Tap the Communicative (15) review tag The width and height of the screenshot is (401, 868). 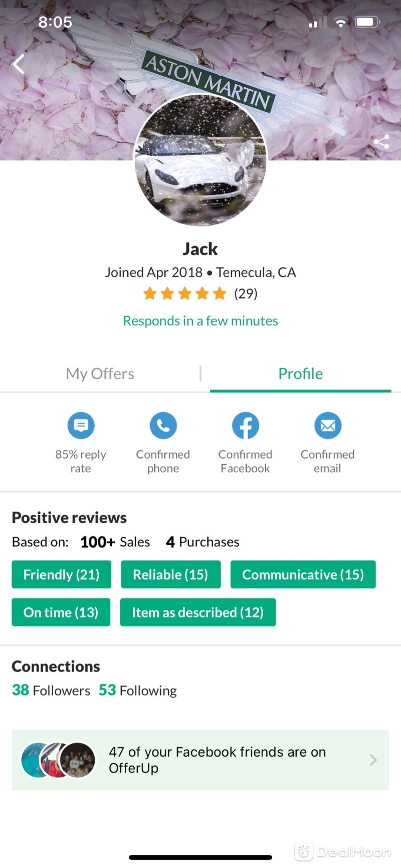(303, 574)
